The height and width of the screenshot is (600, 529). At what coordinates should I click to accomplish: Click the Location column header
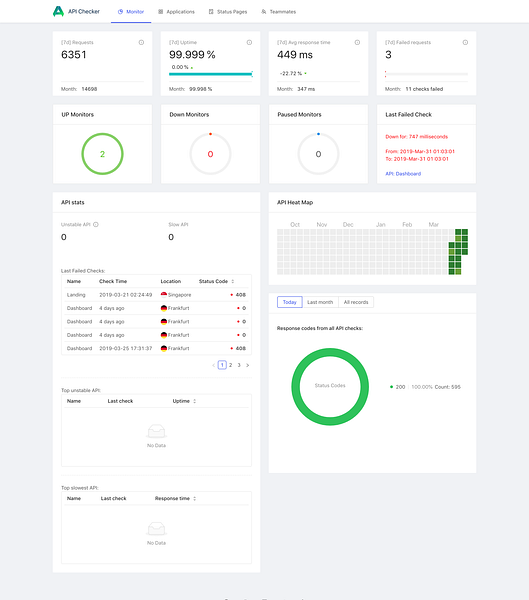tap(171, 281)
